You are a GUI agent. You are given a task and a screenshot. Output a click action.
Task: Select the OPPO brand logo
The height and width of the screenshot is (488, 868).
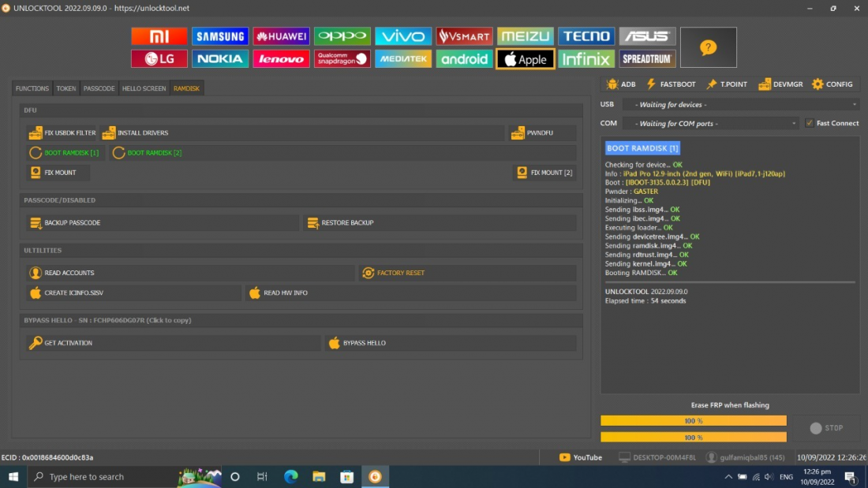tap(342, 36)
